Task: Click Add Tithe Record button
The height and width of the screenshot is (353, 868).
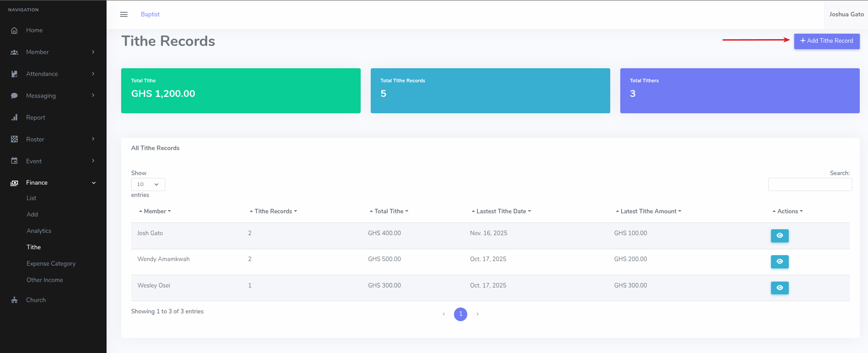Action: [827, 41]
